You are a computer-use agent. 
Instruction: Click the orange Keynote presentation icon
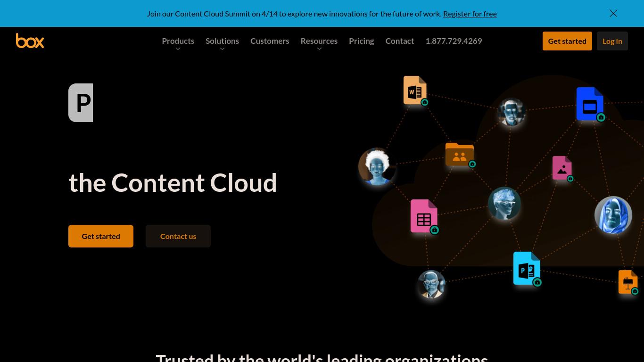click(628, 282)
